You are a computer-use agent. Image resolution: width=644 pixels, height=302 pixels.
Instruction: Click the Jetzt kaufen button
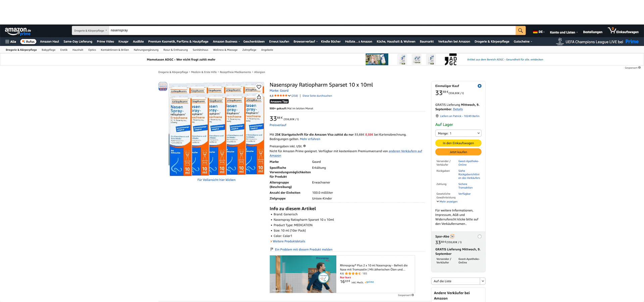[x=458, y=152]
